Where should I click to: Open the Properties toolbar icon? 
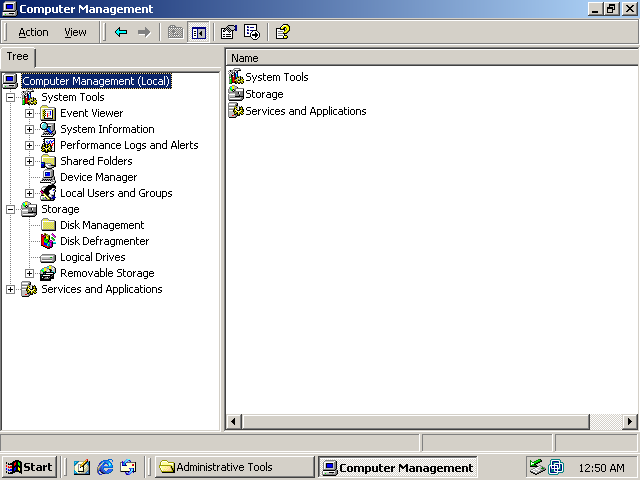point(229,32)
